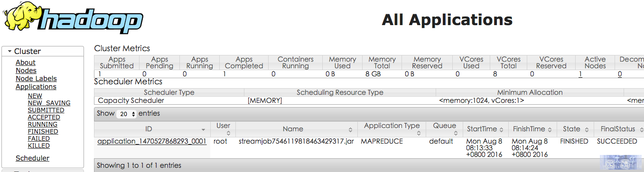644x172 pixels.
Task: Filter applications by RUNNING state
Action: 43,124
